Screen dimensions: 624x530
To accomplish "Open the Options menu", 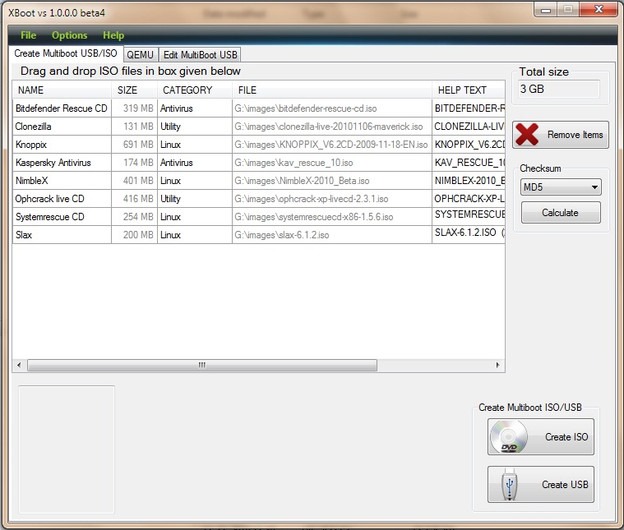I will click(69, 35).
